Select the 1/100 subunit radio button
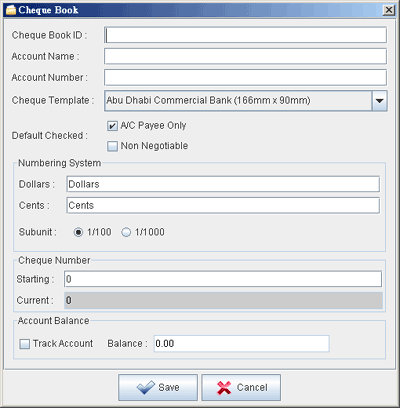Viewport: 400px width, 408px height. click(x=78, y=232)
